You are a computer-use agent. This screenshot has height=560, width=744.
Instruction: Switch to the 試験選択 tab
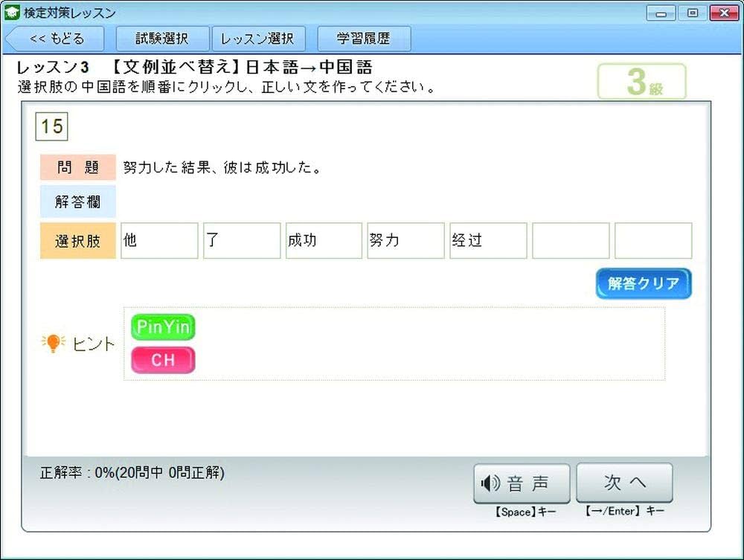(x=163, y=38)
